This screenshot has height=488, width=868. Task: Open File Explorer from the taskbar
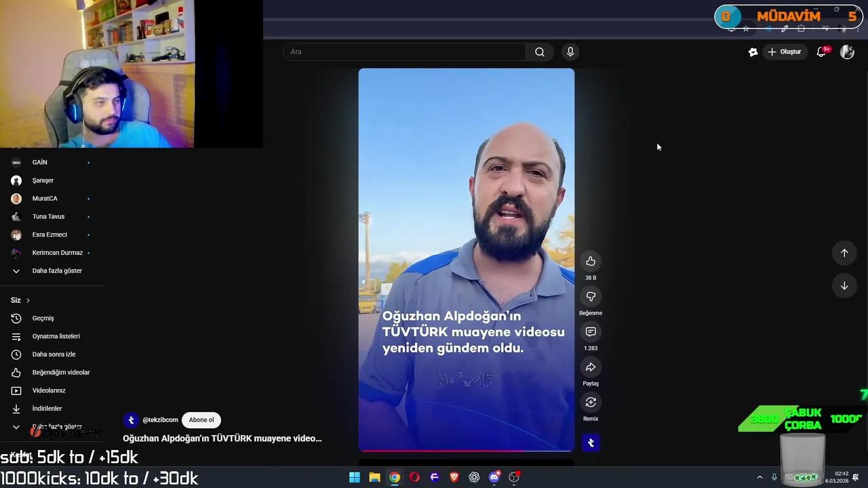coord(374,477)
